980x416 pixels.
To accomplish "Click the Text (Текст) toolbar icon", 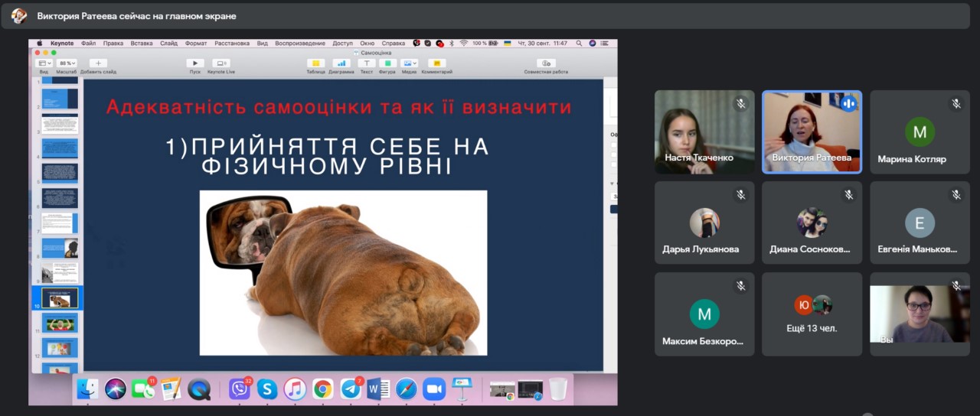I will click(366, 63).
